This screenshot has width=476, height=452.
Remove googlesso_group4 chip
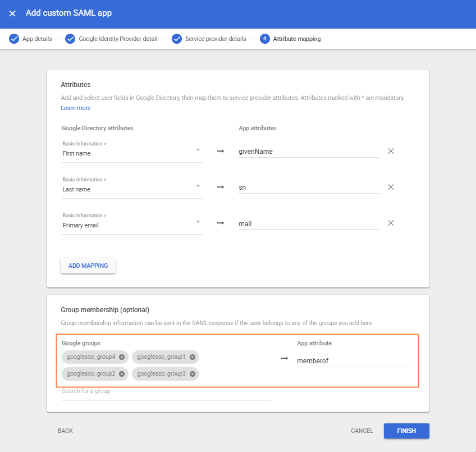click(x=122, y=357)
